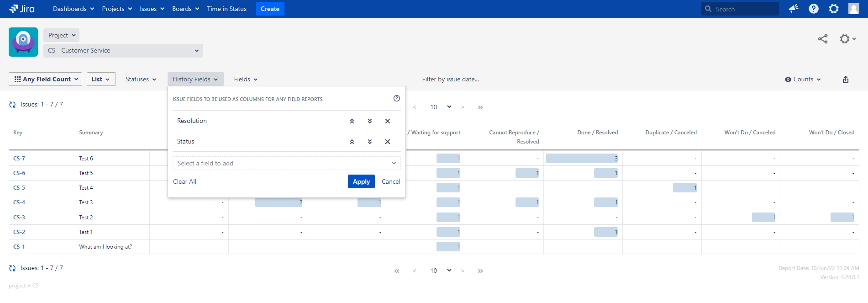This screenshot has width=868, height=303.
Task: Move Resolution field down one position
Action: (x=369, y=121)
